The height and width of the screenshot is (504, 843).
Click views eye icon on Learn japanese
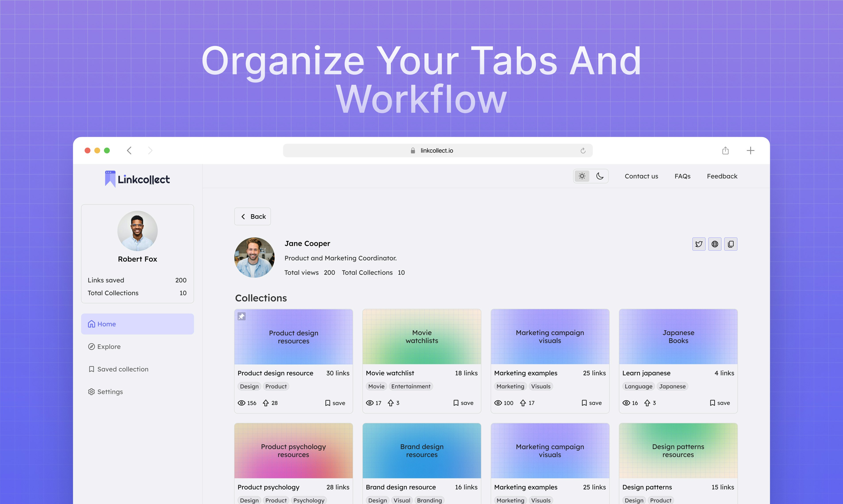coord(626,403)
